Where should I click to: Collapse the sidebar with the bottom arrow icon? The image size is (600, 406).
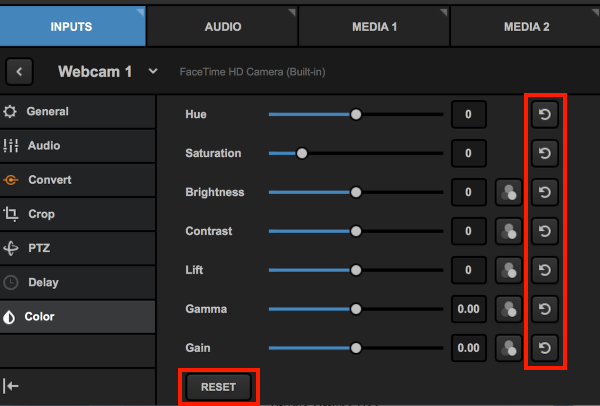click(x=12, y=386)
